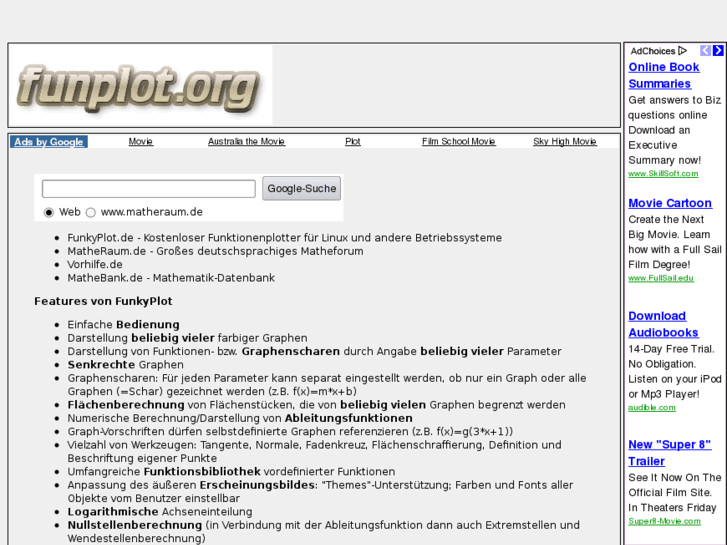
Task: Open the Australia the Movie ad link
Action: (246, 141)
